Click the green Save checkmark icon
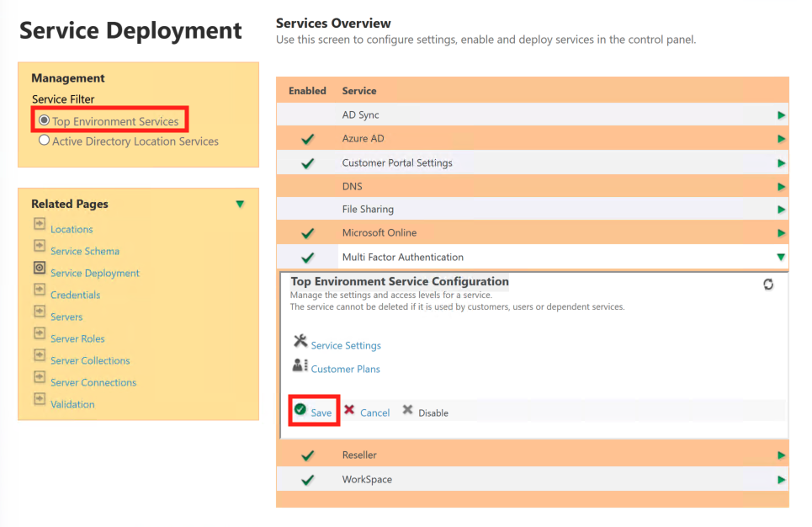Viewport: 812px width, 527px height. tap(300, 410)
